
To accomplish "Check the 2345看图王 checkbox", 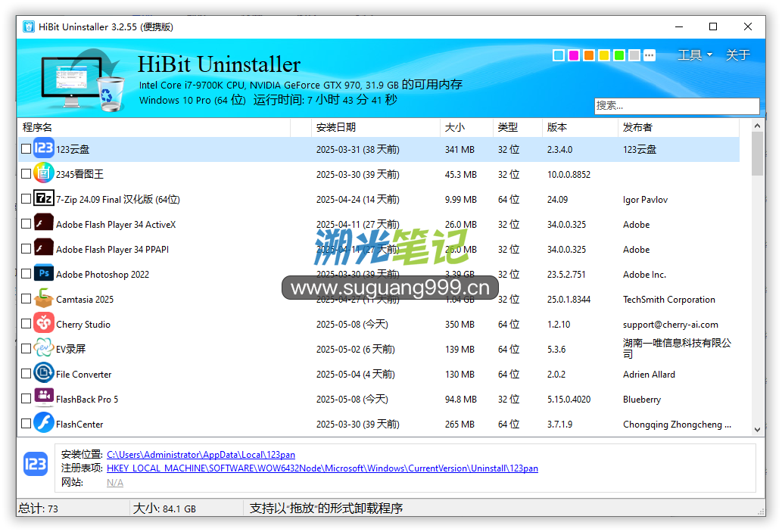I will click(x=26, y=173).
